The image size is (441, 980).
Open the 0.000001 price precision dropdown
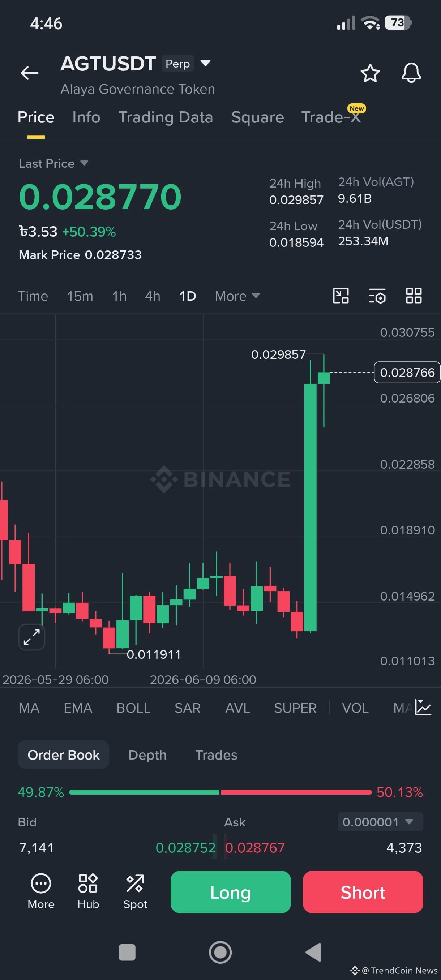(x=380, y=822)
